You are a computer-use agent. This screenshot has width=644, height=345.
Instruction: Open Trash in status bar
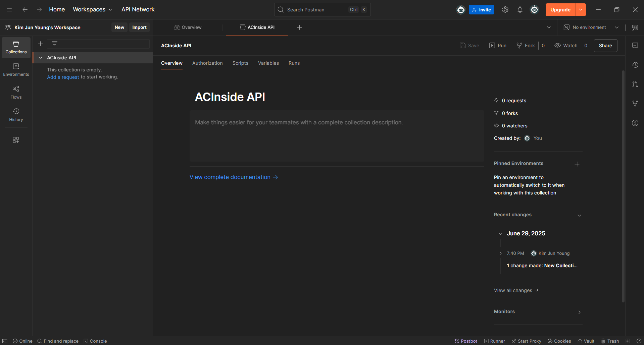click(610, 341)
